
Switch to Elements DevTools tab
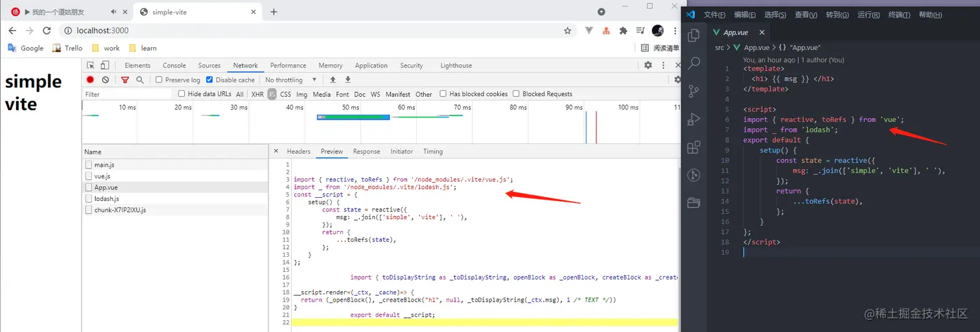pos(137,65)
